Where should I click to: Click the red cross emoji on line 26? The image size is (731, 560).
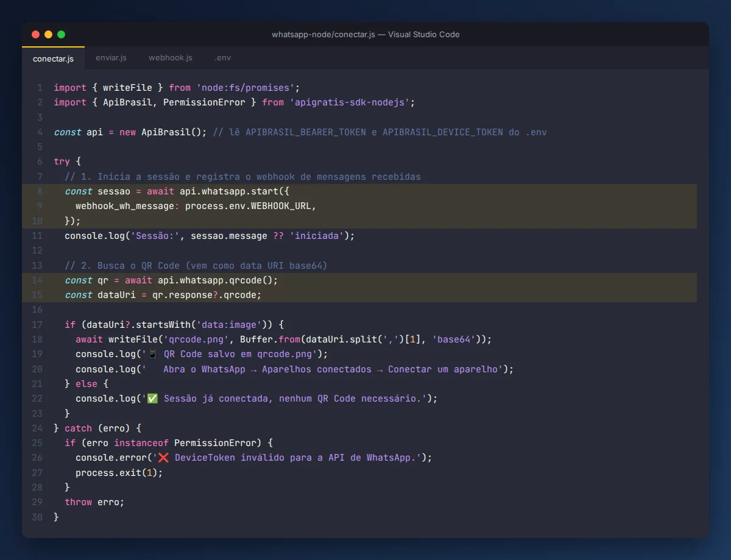(x=163, y=458)
